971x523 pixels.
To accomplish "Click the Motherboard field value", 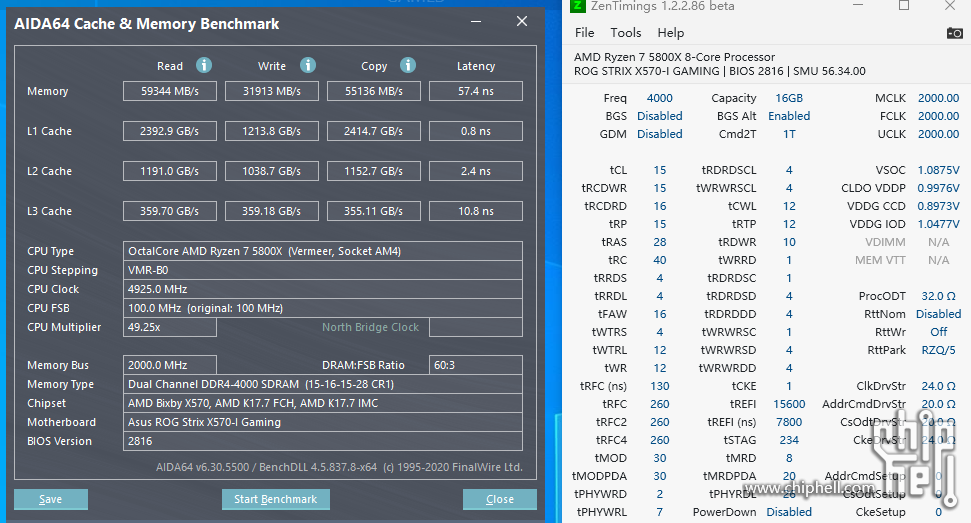I will click(323, 422).
